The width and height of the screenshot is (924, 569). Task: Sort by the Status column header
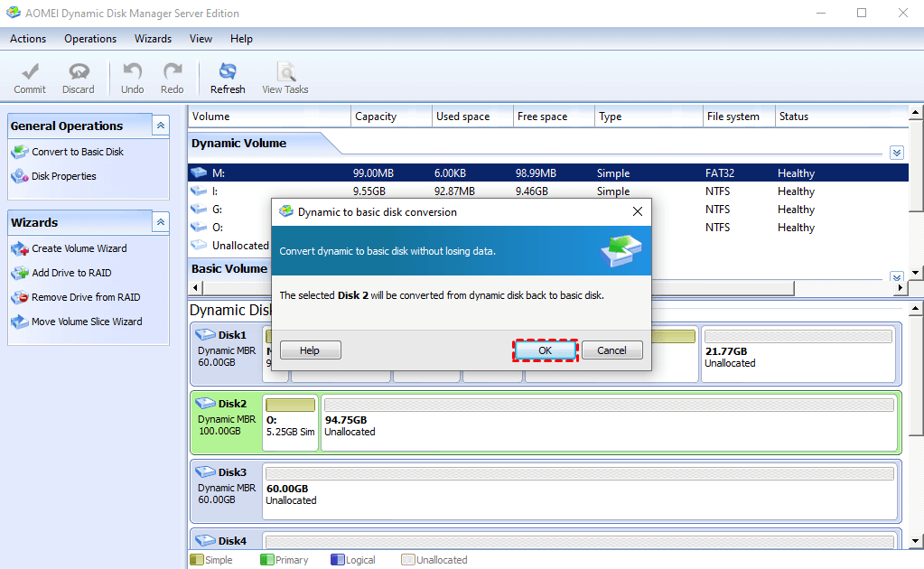tap(842, 117)
